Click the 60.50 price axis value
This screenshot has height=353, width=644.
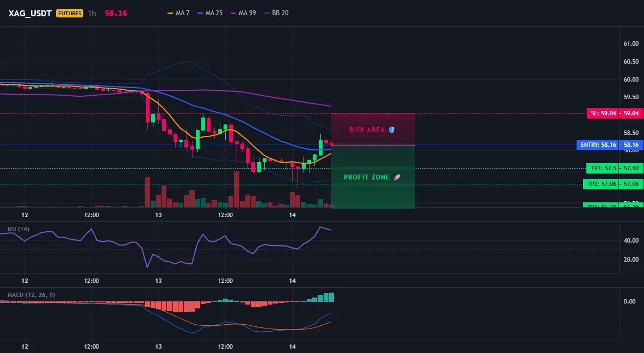631,61
